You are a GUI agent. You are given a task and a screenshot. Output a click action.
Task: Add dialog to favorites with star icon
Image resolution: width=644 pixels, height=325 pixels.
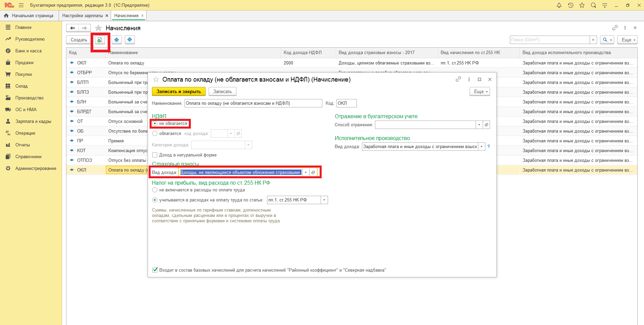click(x=156, y=80)
